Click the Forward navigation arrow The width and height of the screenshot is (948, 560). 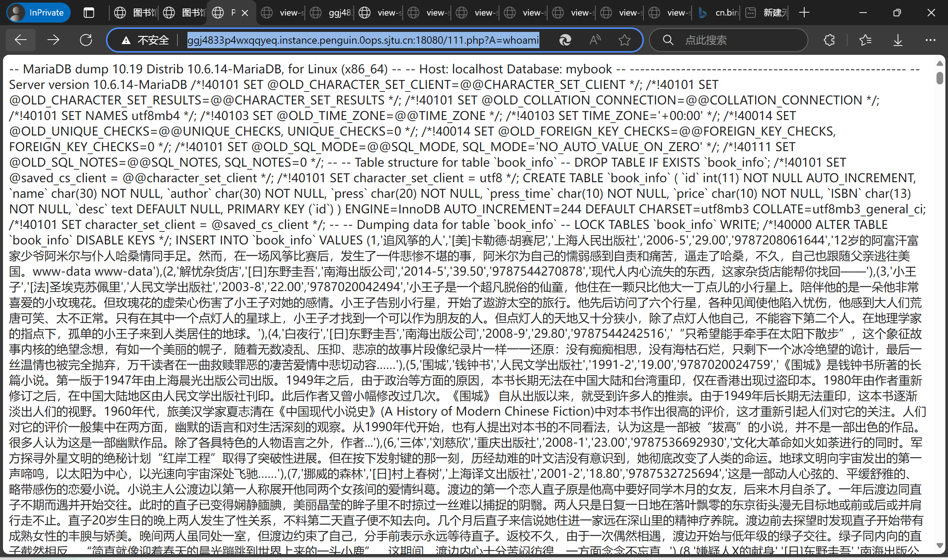(x=53, y=40)
